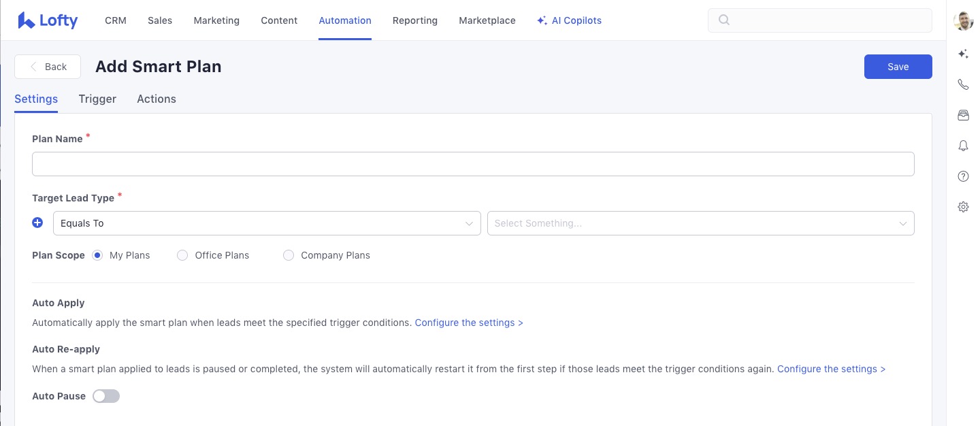Select the Company Plans radio button
980x426 pixels.
[x=289, y=255]
